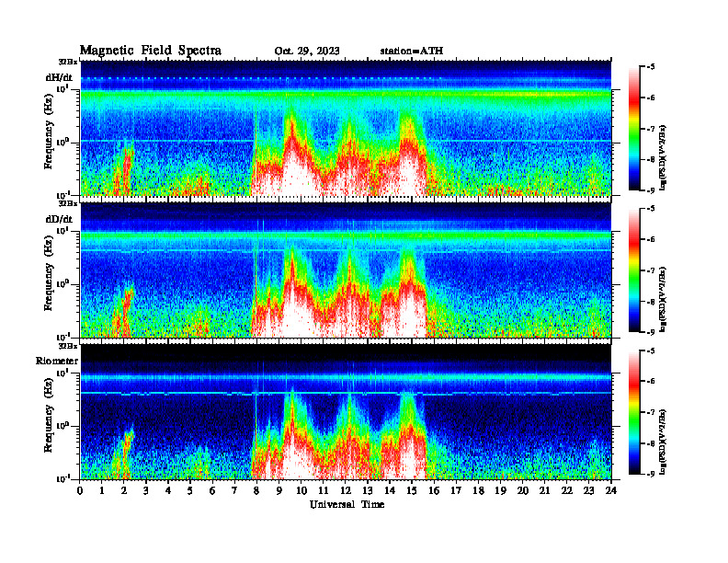
Task: Click hour "2" on the time axis
Action: pyautogui.click(x=124, y=490)
